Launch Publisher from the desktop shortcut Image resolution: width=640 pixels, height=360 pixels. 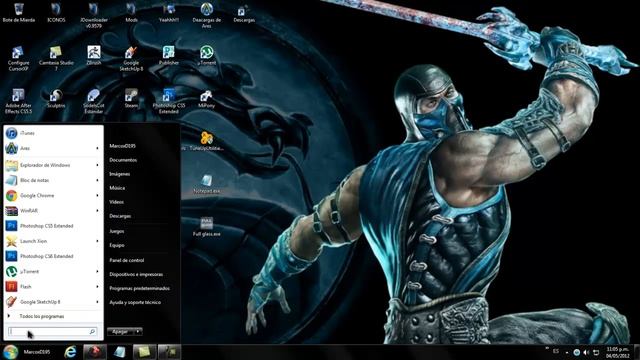[169, 56]
